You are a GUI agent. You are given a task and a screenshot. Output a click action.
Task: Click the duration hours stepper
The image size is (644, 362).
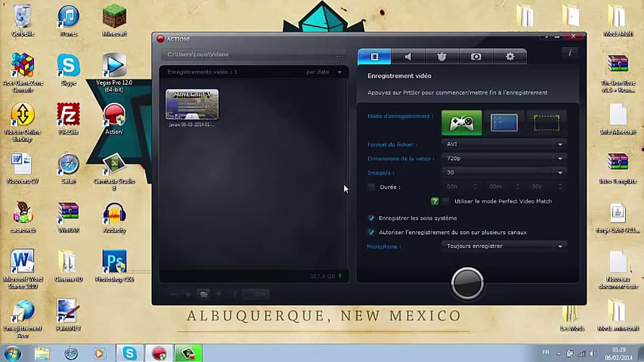click(x=475, y=187)
